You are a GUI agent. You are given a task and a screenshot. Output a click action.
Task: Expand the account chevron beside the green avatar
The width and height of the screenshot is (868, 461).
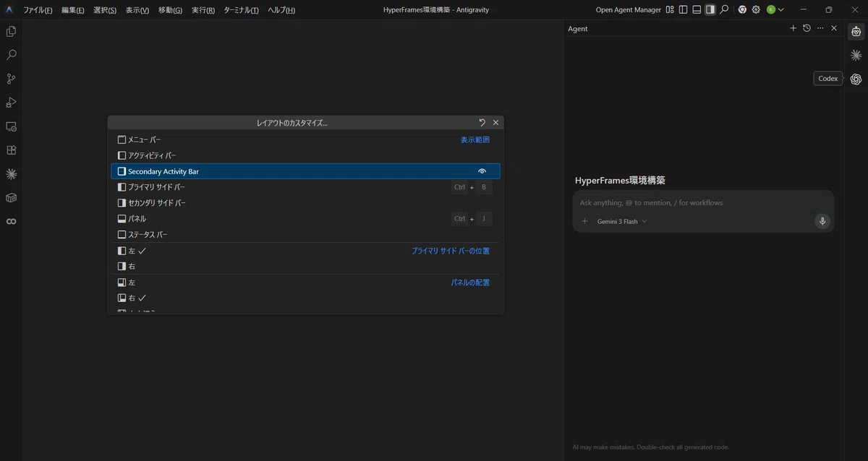tap(780, 10)
